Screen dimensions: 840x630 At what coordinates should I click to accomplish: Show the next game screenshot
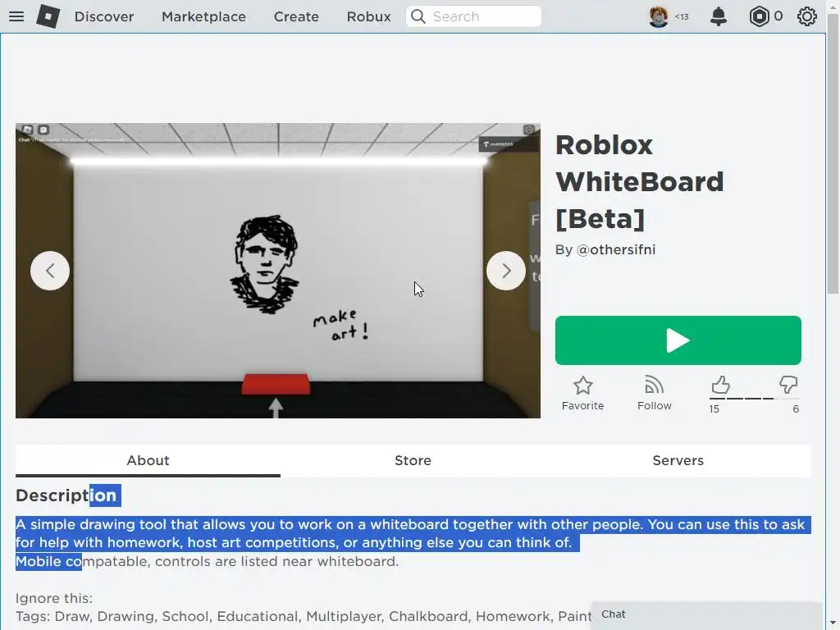click(505, 271)
